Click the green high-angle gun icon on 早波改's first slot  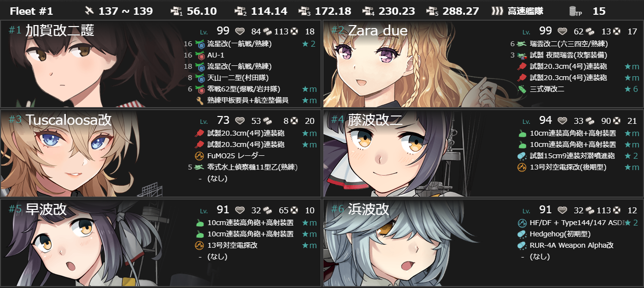[x=200, y=223]
